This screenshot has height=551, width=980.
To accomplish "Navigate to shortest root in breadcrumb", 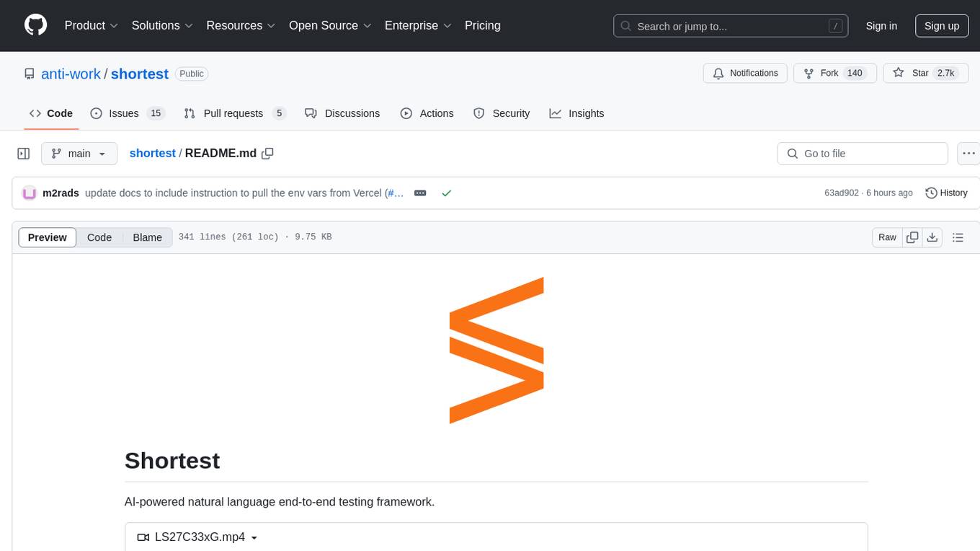I will point(153,154).
